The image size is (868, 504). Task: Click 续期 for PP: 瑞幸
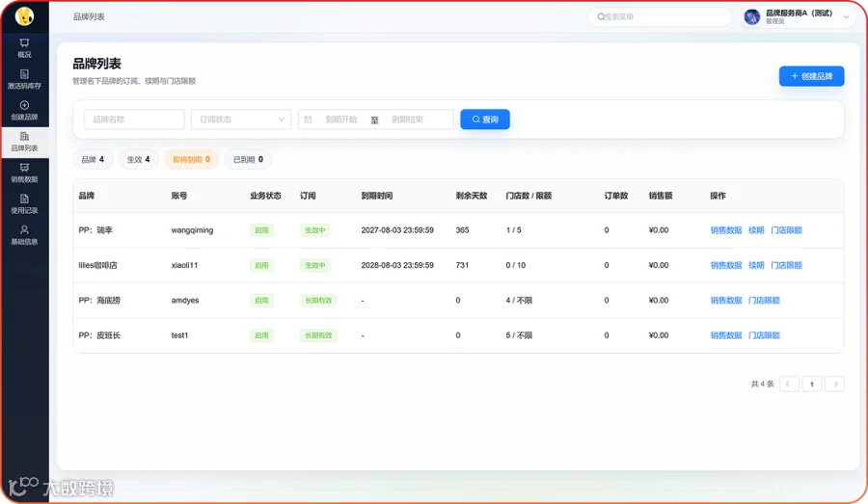coord(756,230)
